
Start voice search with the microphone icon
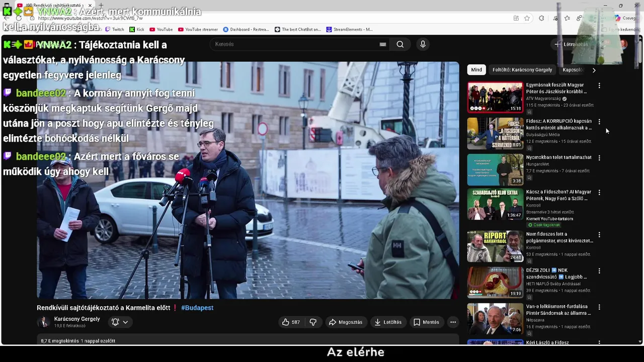click(423, 44)
